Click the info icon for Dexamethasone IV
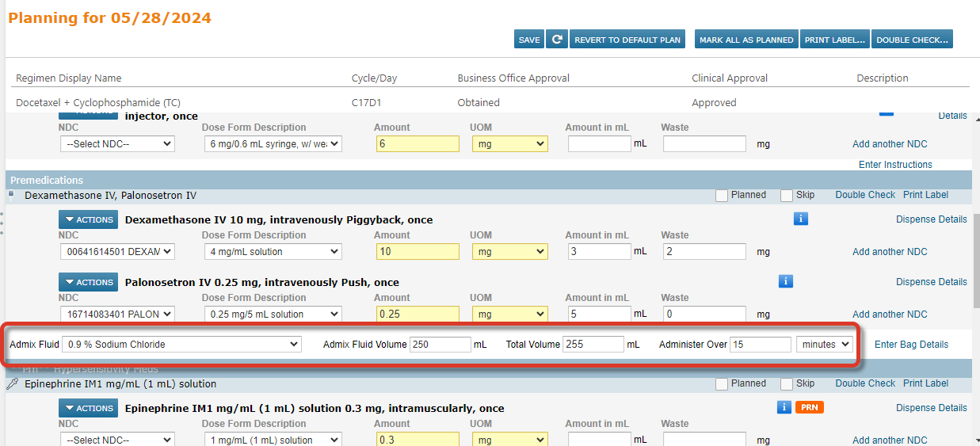 (x=800, y=219)
